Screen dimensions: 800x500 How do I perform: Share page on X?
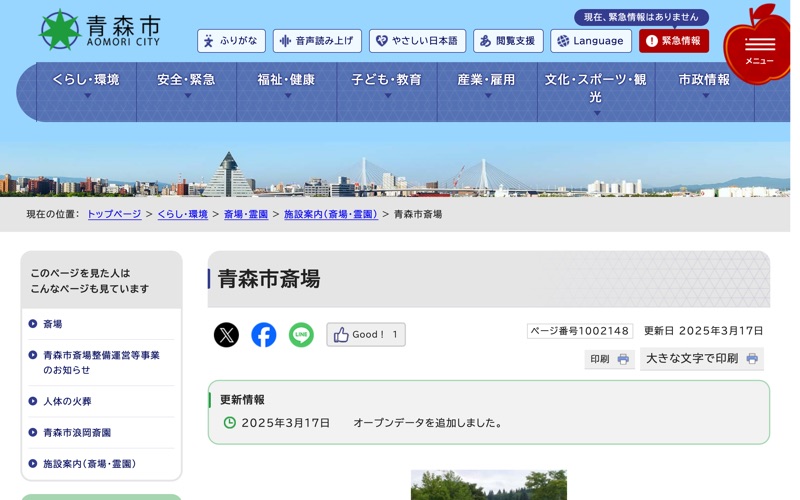tap(226, 335)
